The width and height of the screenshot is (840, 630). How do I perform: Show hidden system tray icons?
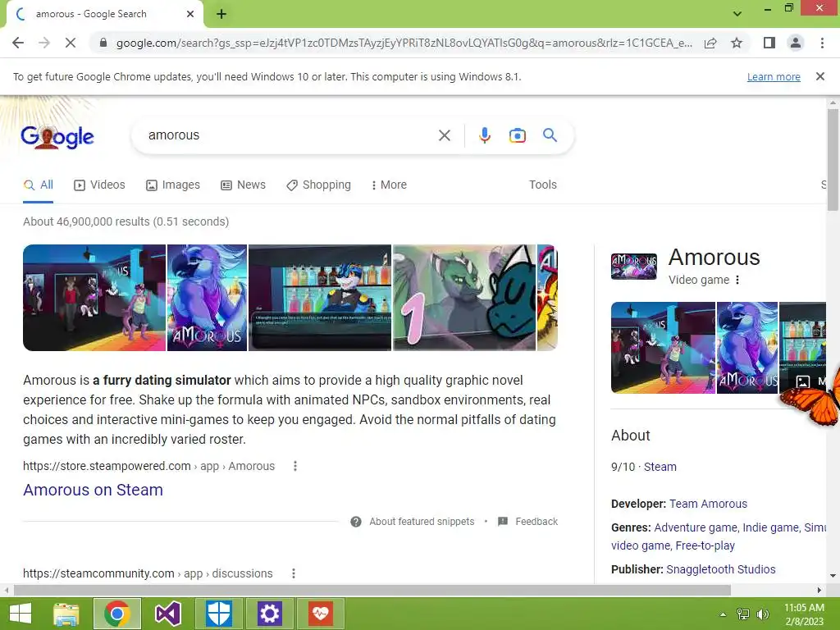(724, 614)
